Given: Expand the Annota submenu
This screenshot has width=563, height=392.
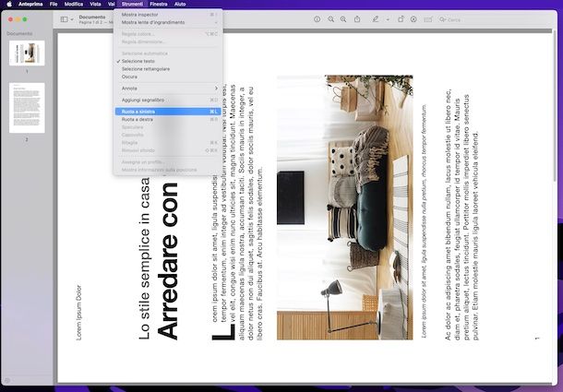Looking at the screenshot, I should [x=168, y=89].
